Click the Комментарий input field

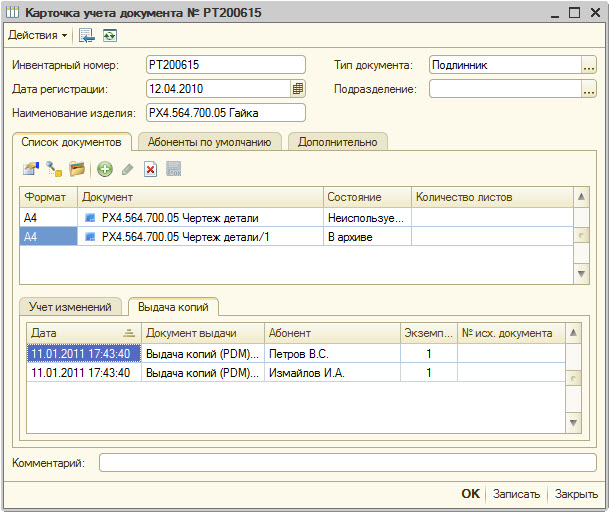tap(348, 463)
